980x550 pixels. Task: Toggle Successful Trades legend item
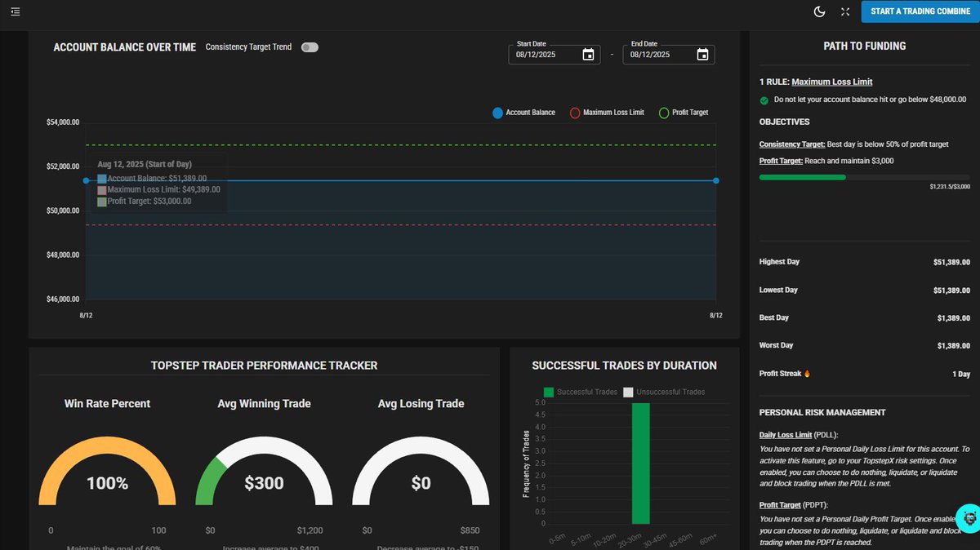click(x=581, y=393)
